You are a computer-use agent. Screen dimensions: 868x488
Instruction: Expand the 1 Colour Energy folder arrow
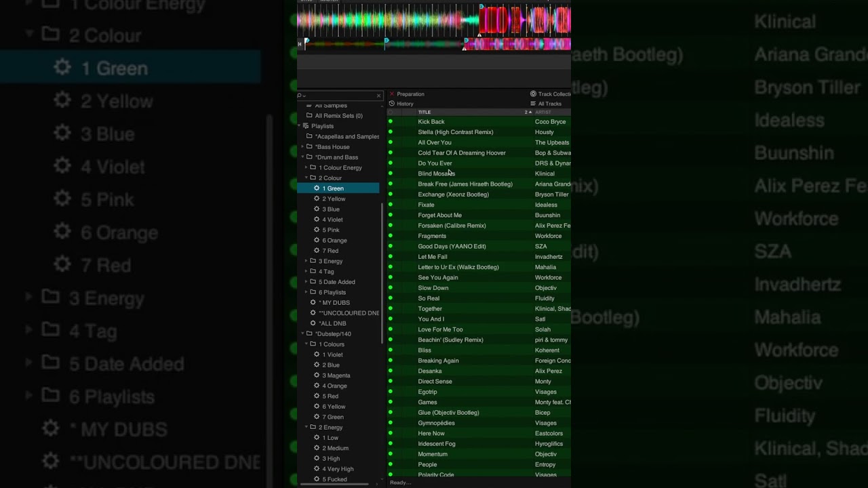point(306,167)
